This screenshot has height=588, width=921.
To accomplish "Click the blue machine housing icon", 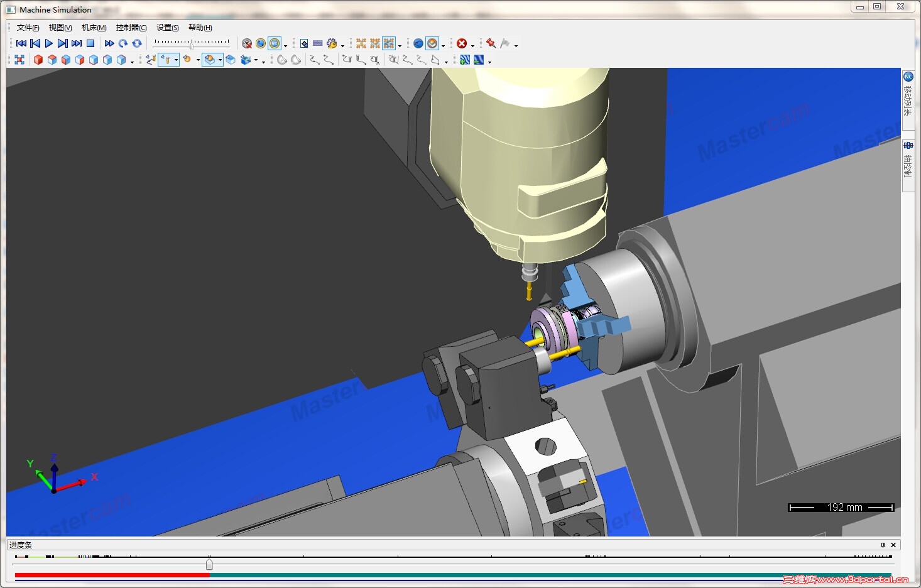I will 246,60.
